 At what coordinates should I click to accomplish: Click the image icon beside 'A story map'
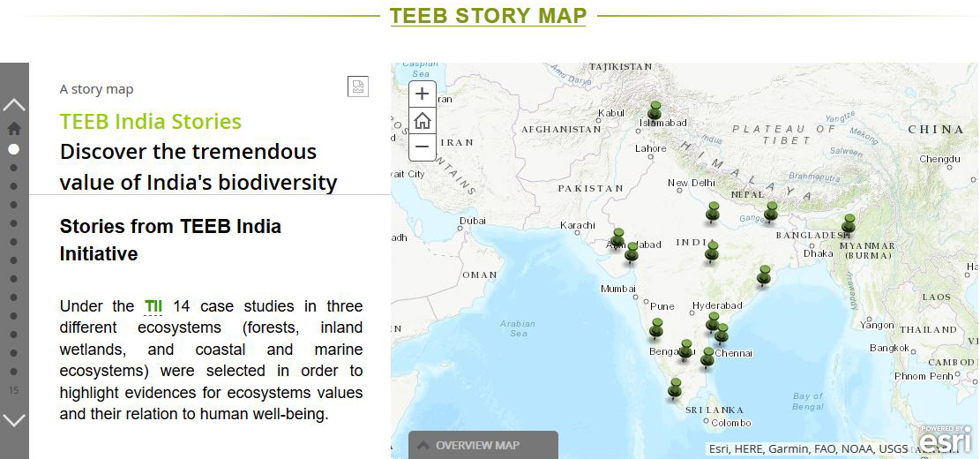point(357,86)
